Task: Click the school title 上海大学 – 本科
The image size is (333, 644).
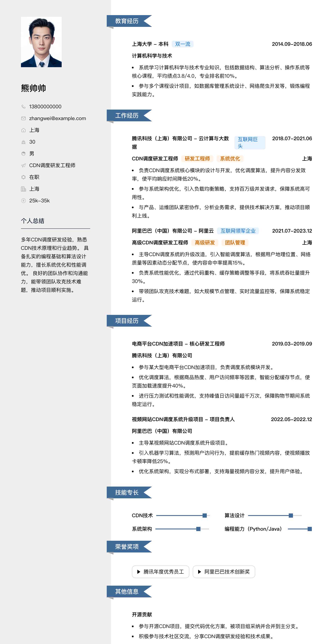Action: [150, 44]
